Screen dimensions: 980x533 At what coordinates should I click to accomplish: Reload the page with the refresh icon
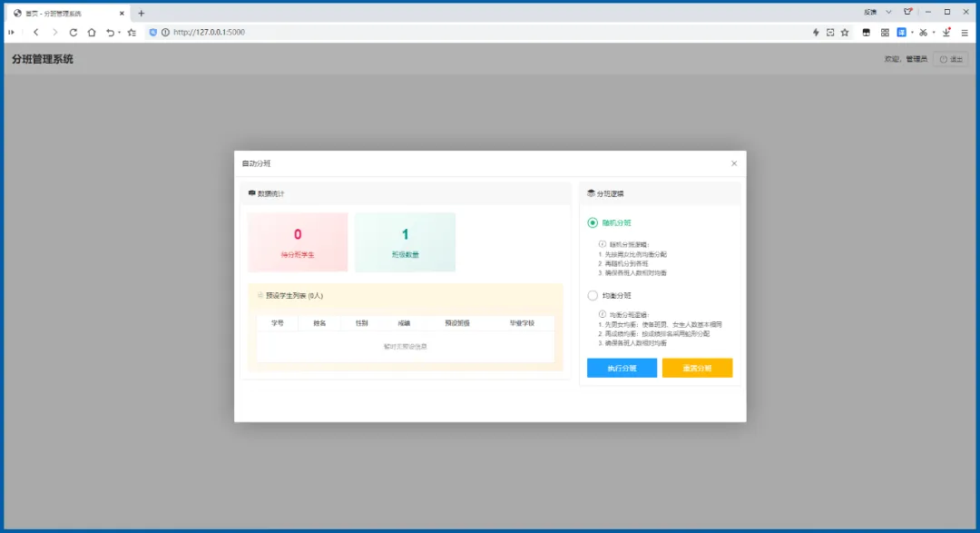click(73, 32)
